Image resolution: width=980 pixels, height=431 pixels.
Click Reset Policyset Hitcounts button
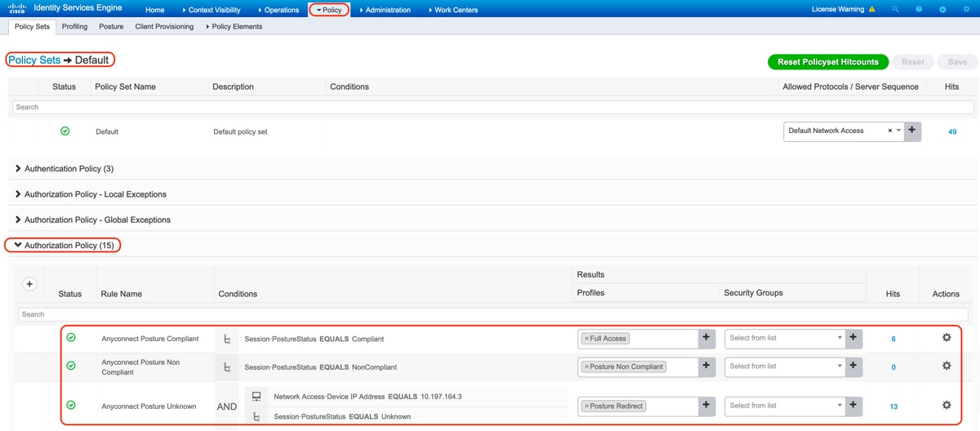point(828,62)
